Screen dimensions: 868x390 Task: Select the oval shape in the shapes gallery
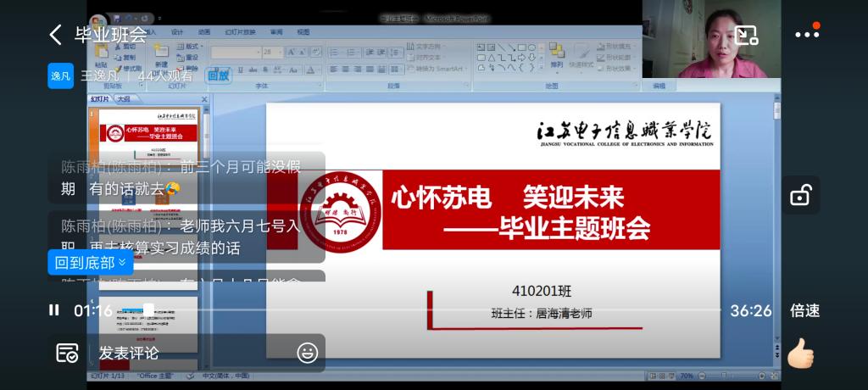pyautogui.click(x=532, y=47)
